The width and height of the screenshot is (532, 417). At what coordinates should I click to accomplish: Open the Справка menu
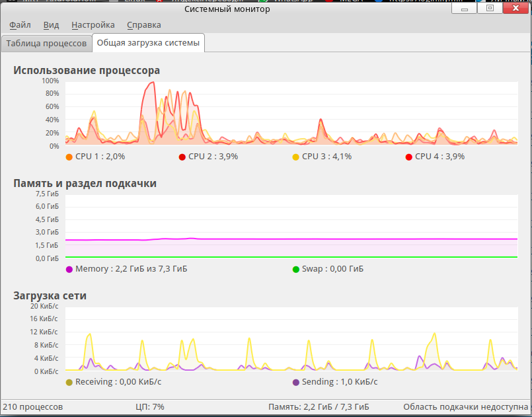(144, 25)
